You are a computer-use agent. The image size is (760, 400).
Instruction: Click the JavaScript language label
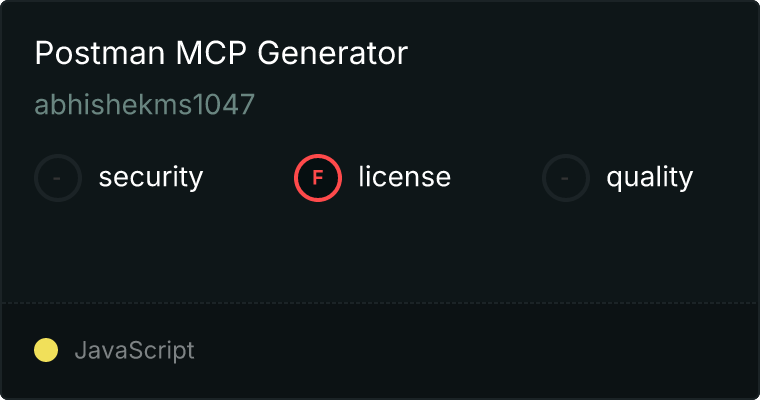(134, 351)
